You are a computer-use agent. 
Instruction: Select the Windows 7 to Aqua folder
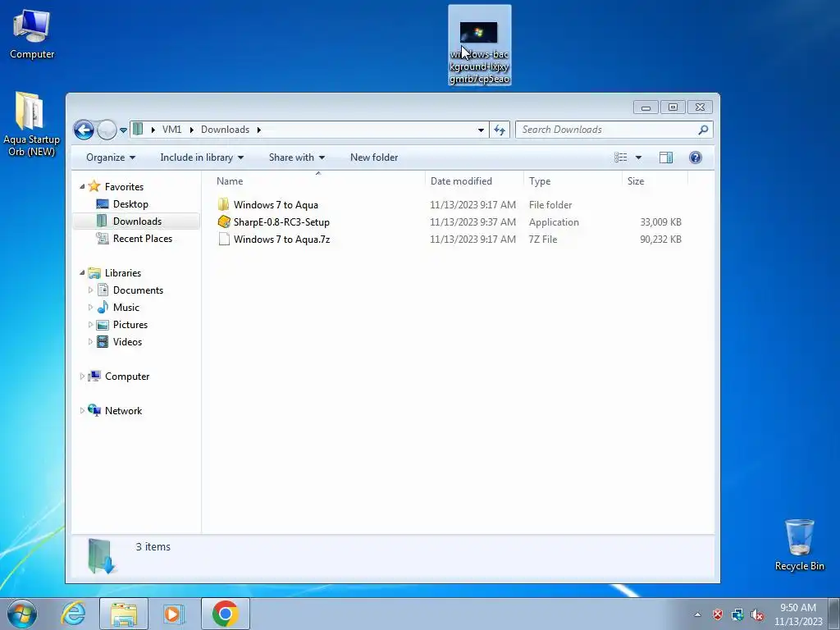coord(276,204)
